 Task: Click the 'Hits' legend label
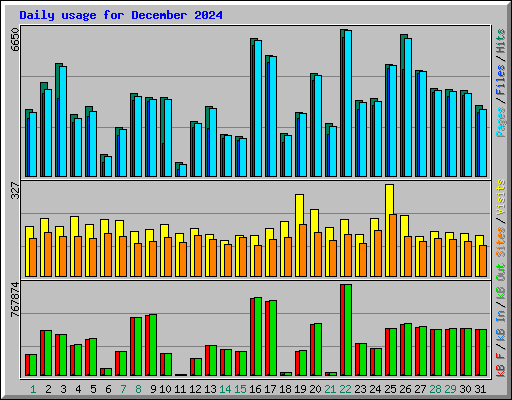[x=501, y=41]
